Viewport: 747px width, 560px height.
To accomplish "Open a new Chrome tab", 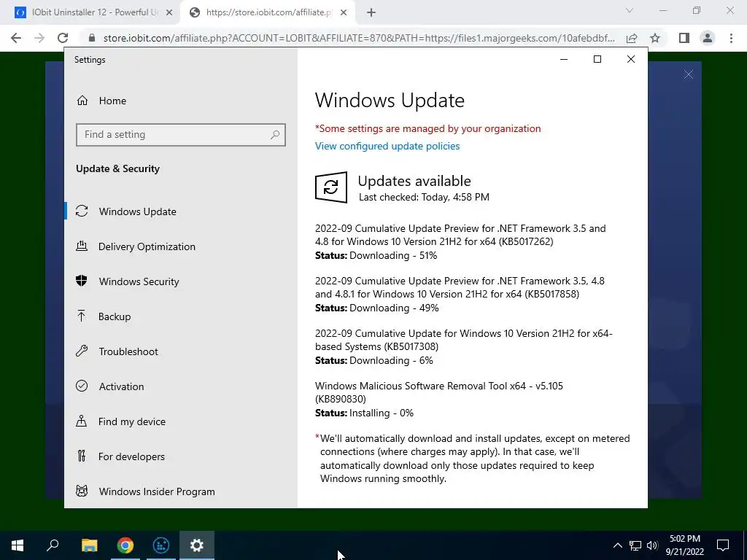I will pos(371,13).
